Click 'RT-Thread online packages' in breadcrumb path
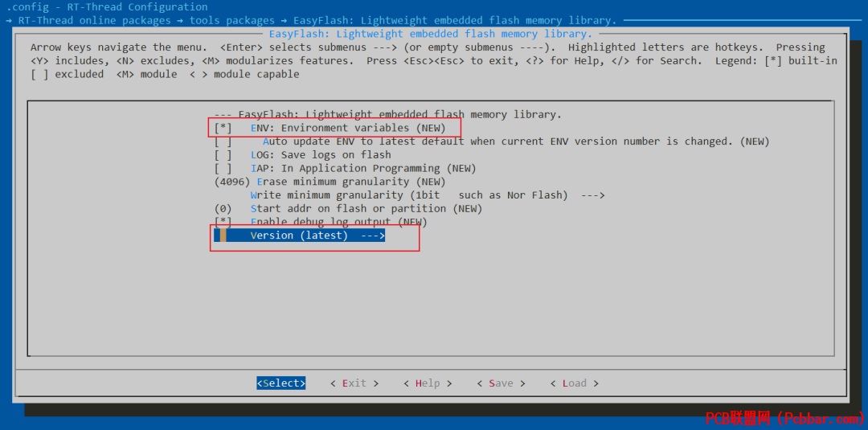The width and height of the screenshot is (868, 430). [x=95, y=20]
